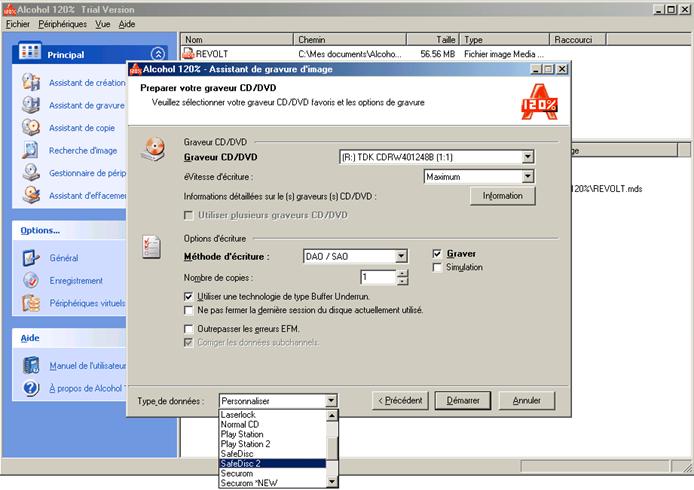Increase Nombre de copies with up arrow

point(402,274)
